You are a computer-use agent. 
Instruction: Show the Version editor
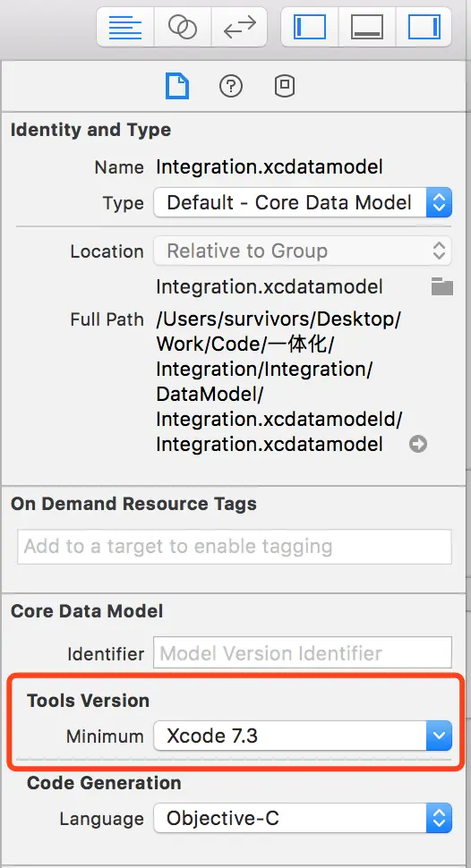click(x=239, y=27)
